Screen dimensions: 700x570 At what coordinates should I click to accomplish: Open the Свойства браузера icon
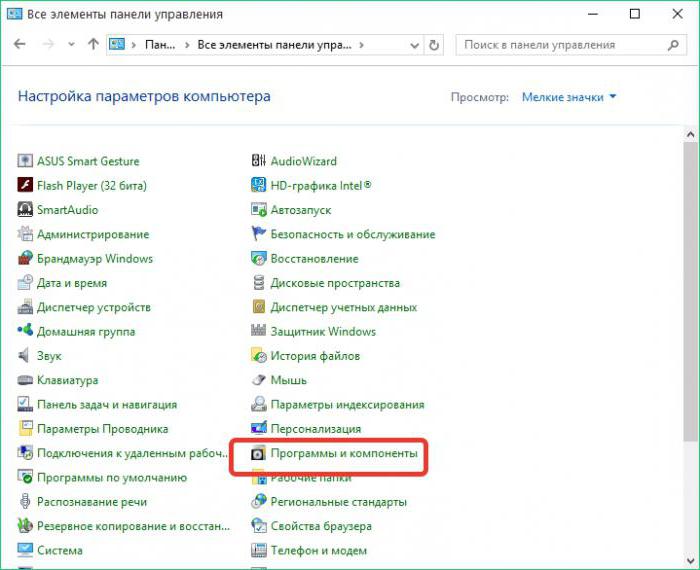(258, 526)
